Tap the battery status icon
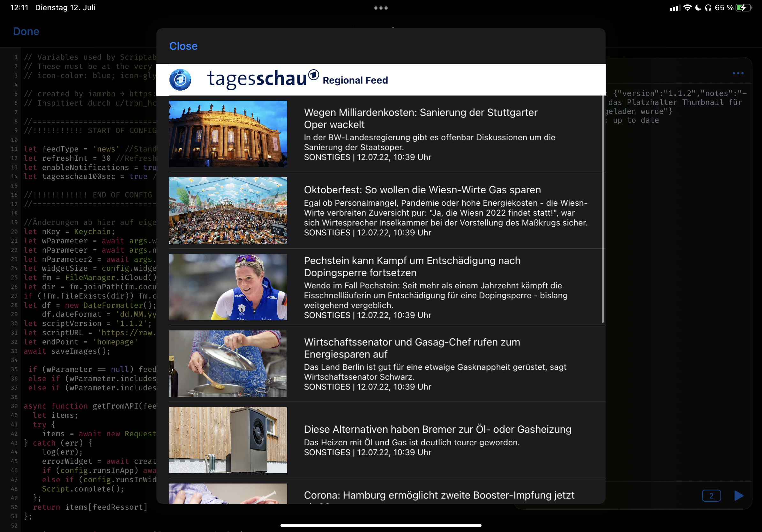Image resolution: width=762 pixels, height=532 pixels. point(743,8)
